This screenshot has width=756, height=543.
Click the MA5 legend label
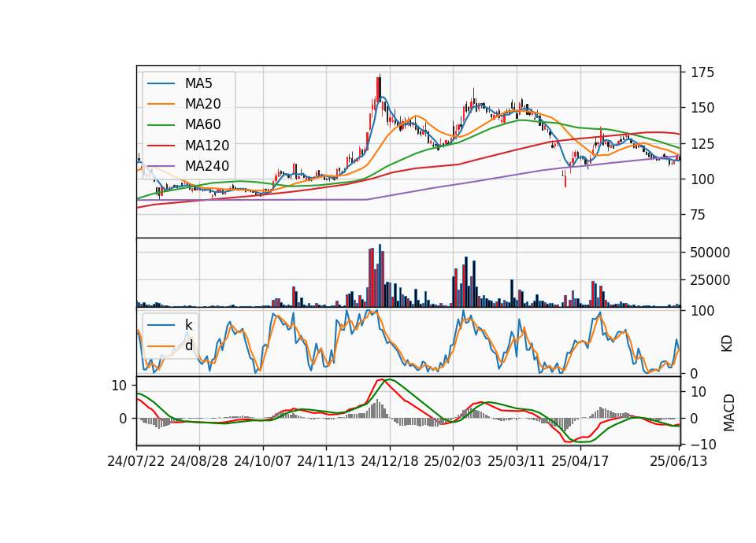coord(198,83)
